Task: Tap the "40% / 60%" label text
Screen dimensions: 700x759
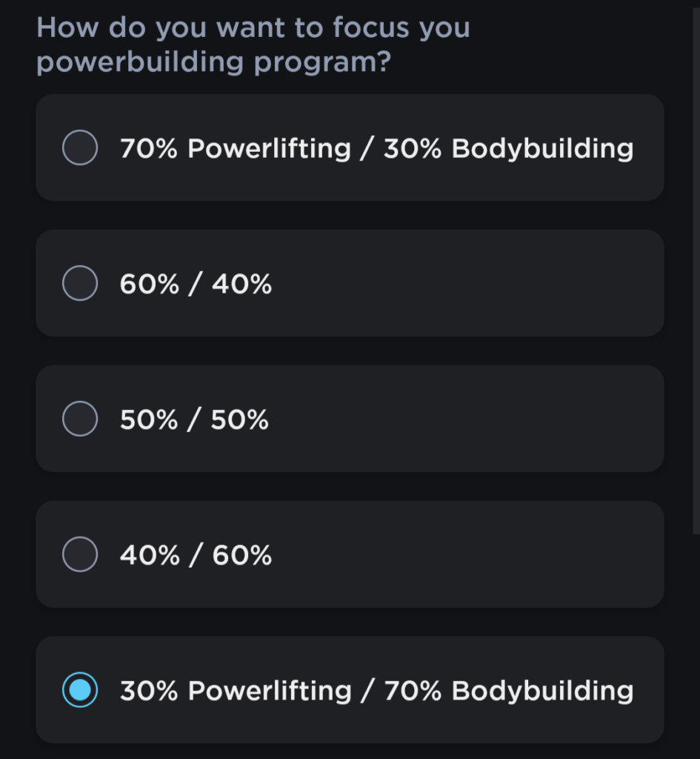Action: (196, 555)
